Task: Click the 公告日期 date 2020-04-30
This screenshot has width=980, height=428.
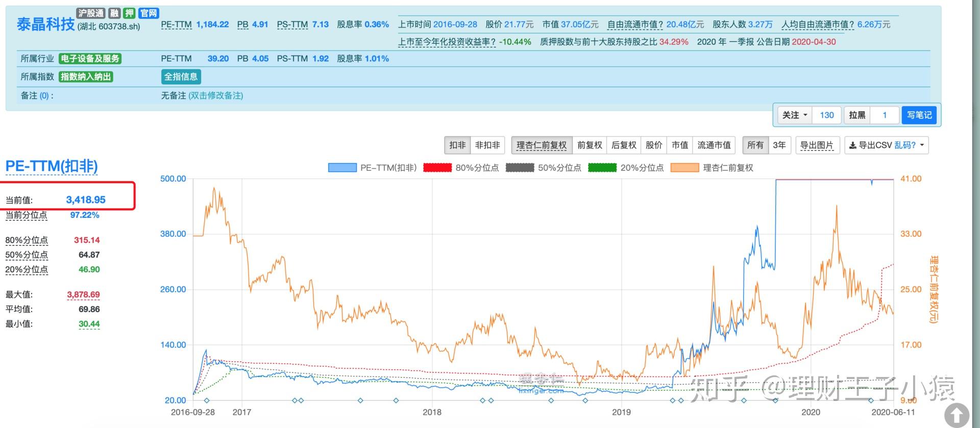Action: click(x=814, y=42)
